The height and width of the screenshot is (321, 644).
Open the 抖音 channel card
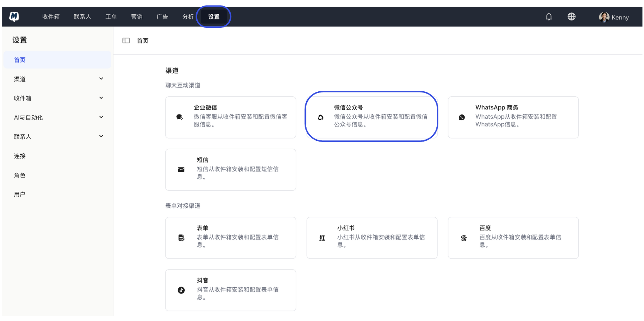coord(231,290)
